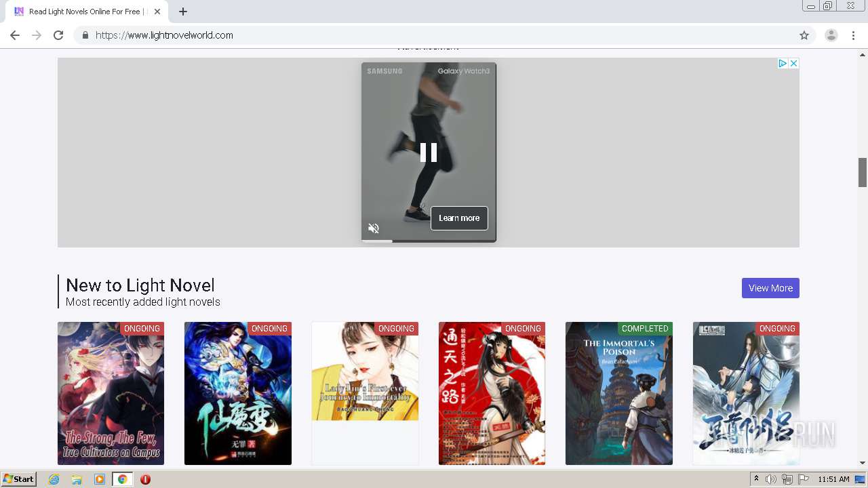Viewport: 868px width, 488px height.
Task: Open a new tab with the plus button
Action: pos(183,12)
